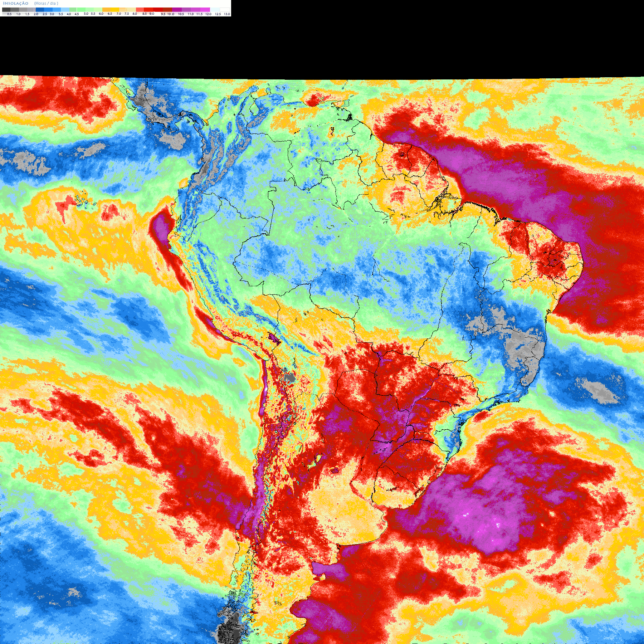Select the darkest gray legend swatch

point(6,10)
